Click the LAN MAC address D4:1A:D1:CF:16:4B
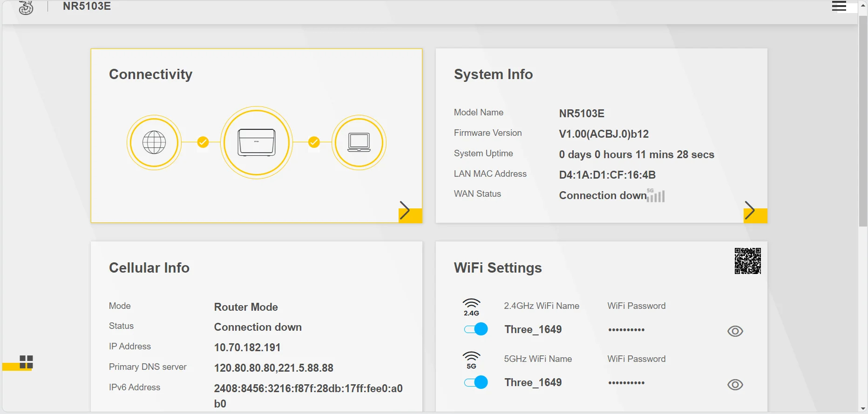 pyautogui.click(x=607, y=175)
